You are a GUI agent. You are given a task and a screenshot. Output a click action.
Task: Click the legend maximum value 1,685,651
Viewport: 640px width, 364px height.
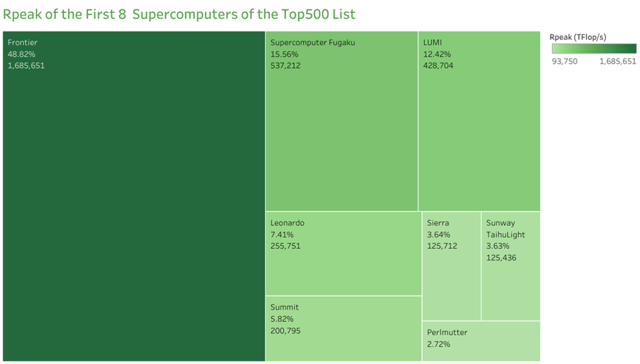(617, 62)
